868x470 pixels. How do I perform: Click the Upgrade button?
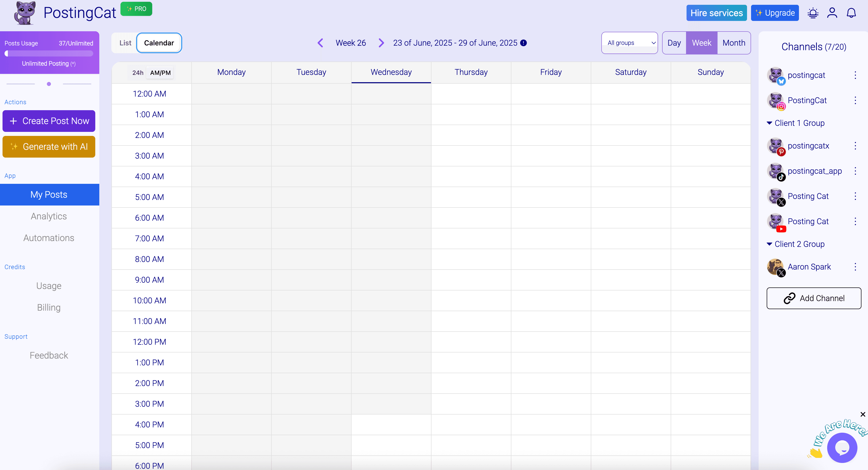tap(775, 13)
